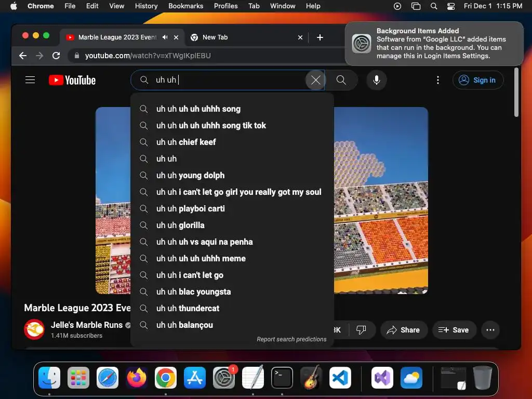Clear the search query with the X button

tap(315, 80)
